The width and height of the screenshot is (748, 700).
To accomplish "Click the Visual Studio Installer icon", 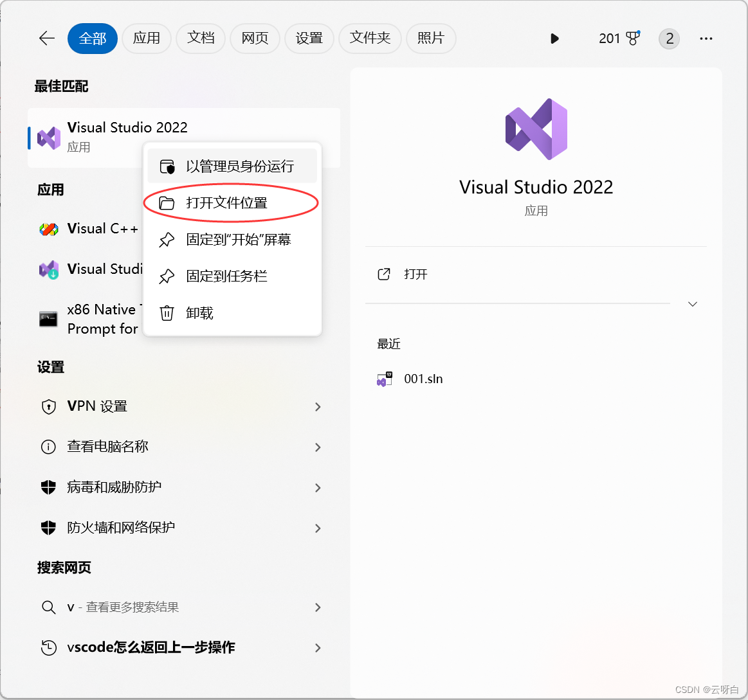I will coord(49,270).
